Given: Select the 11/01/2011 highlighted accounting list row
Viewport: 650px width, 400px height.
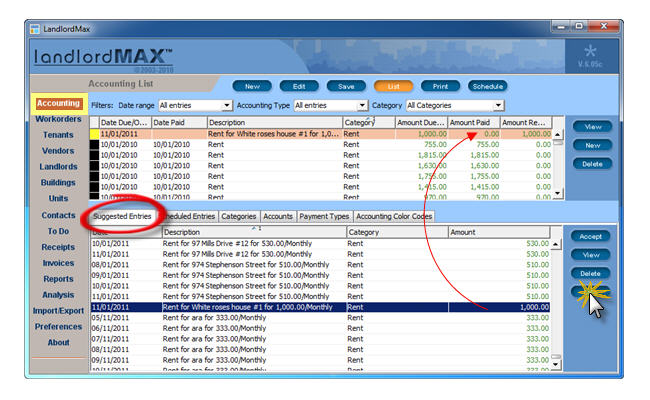Looking at the screenshot, I should click(321, 134).
